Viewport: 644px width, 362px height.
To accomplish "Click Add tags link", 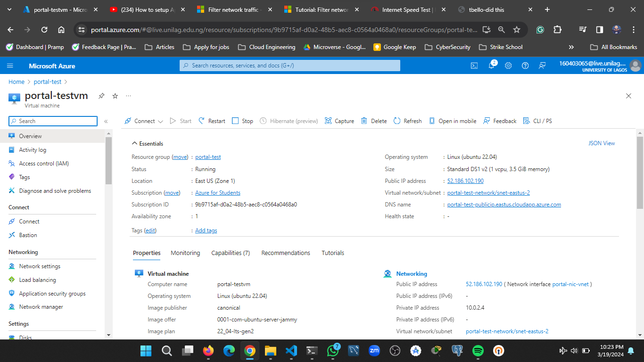I will point(206,230).
